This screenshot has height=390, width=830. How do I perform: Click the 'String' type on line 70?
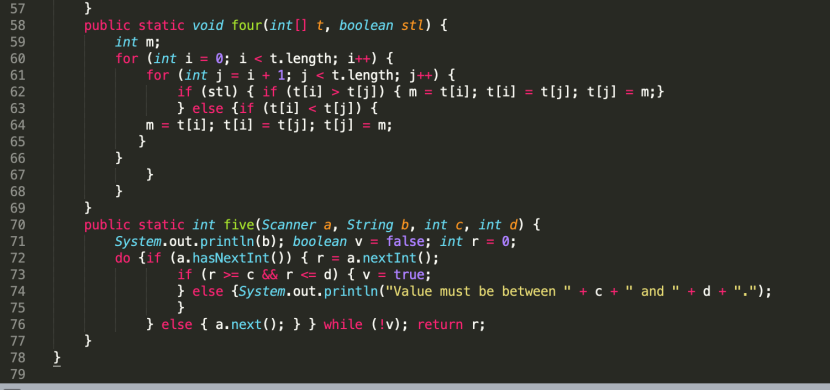371,225
